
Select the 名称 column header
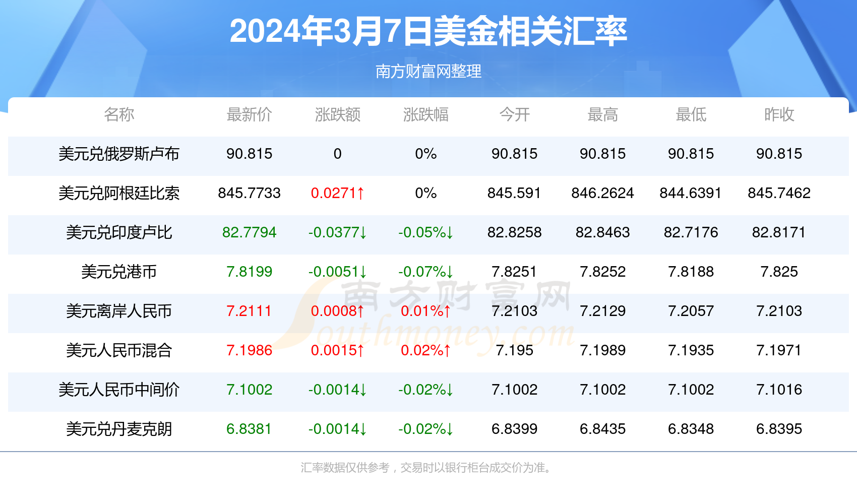pyautogui.click(x=119, y=114)
